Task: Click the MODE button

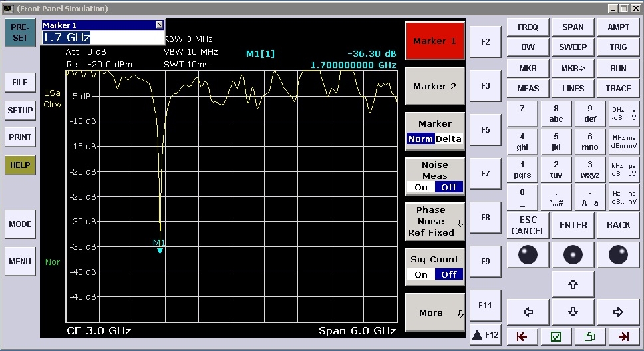Action: 20,224
